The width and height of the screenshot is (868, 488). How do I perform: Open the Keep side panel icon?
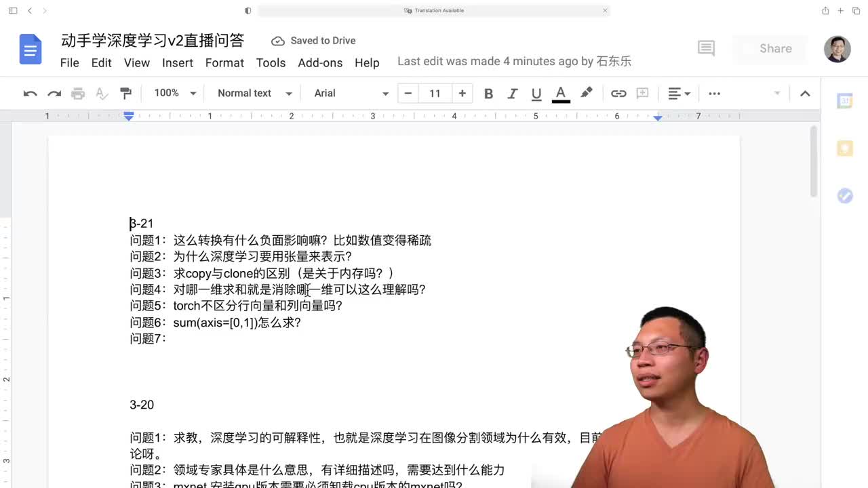click(844, 148)
